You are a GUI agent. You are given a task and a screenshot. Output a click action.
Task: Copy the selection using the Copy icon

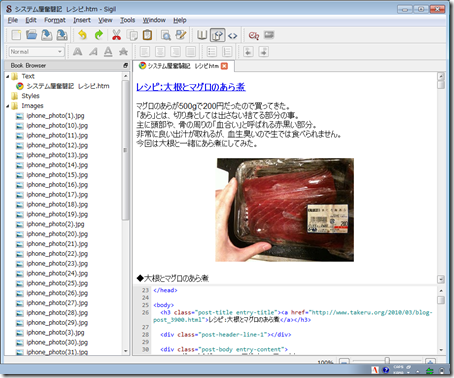point(133,35)
